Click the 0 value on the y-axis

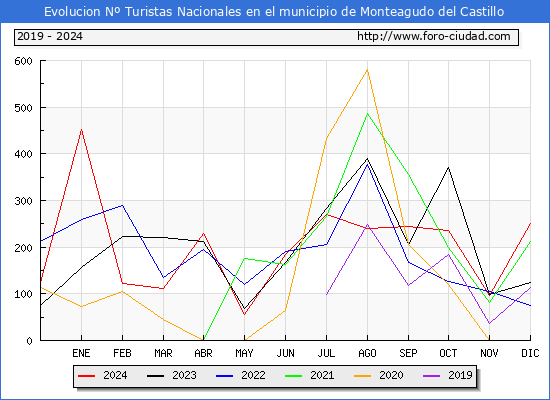[29, 341]
